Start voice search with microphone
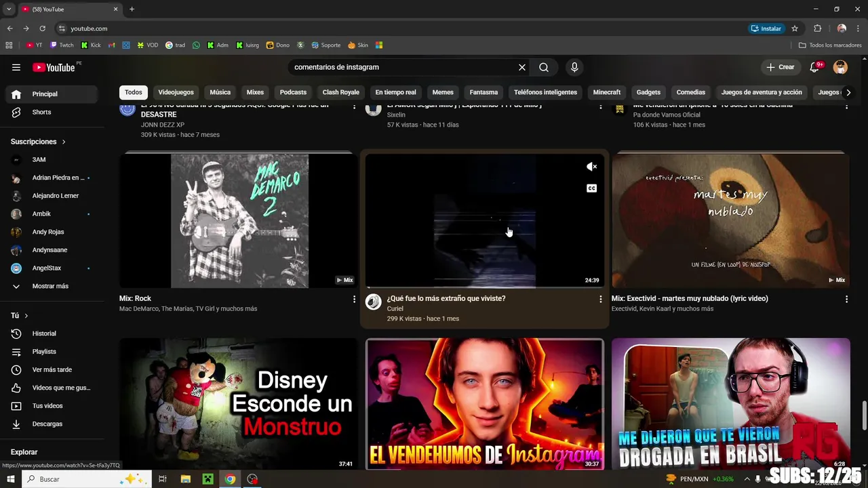The image size is (868, 488). pos(574,67)
